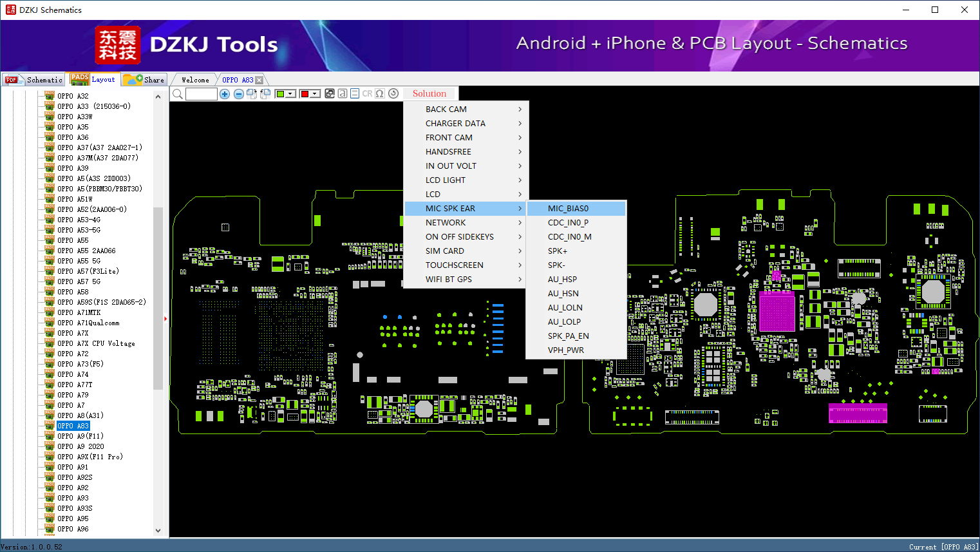Open the SIM CARD menu entry
Viewport: 980px width, 552px height.
tap(467, 251)
